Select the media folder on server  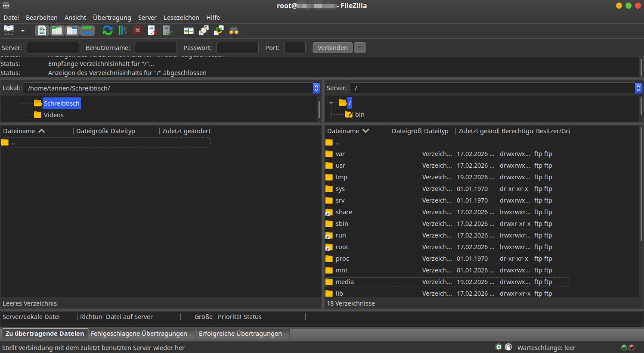(x=345, y=282)
